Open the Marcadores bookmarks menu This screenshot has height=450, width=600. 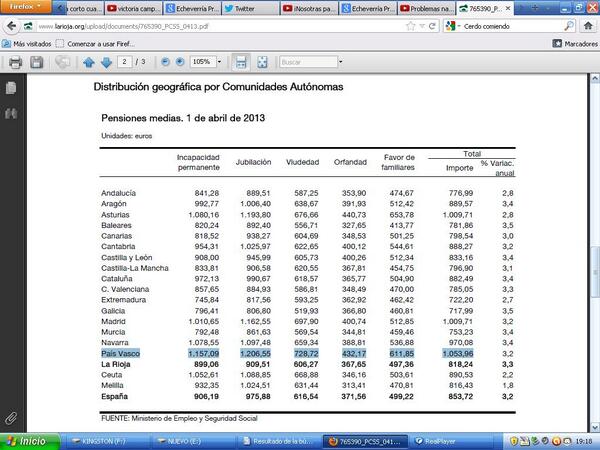575,44
